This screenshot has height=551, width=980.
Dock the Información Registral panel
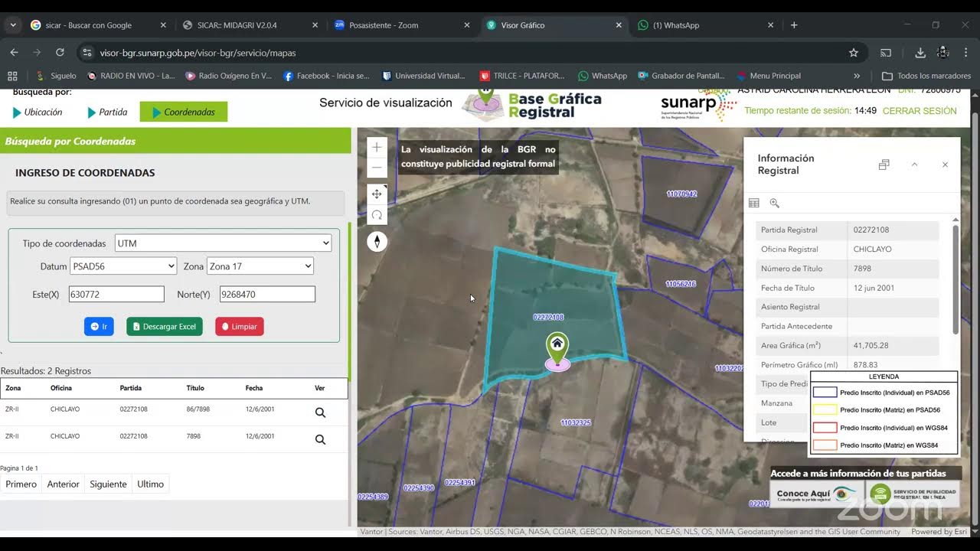(x=884, y=165)
